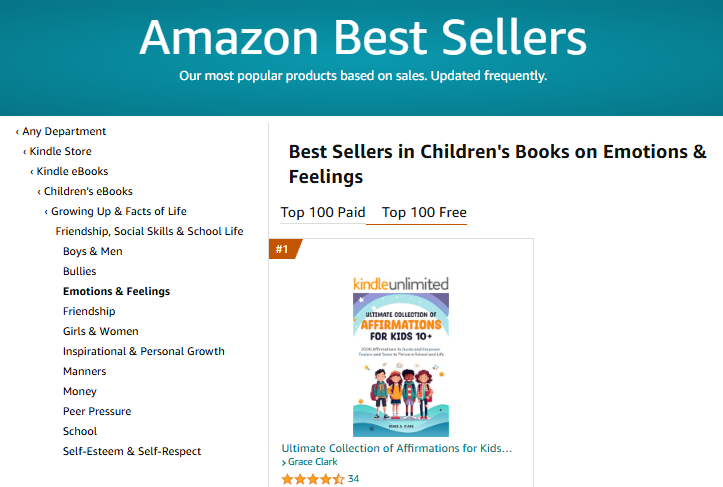Select the Bullies category
The width and height of the screenshot is (723, 487).
click(x=79, y=271)
